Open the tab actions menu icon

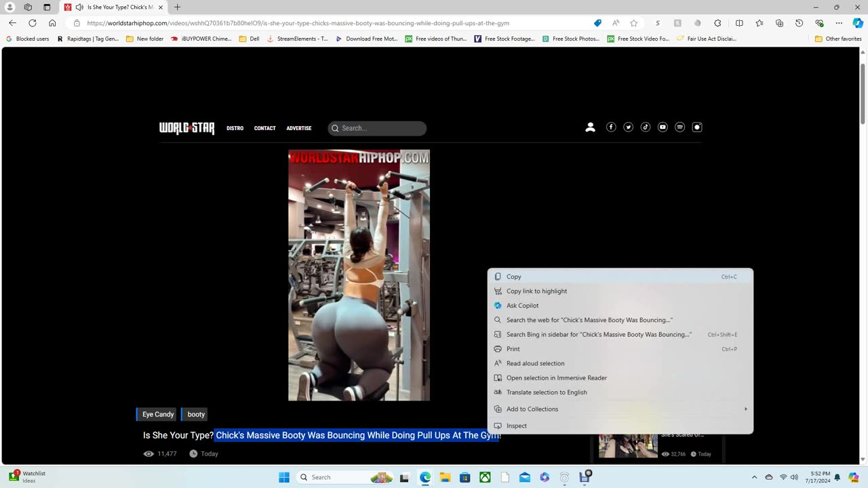(x=47, y=7)
